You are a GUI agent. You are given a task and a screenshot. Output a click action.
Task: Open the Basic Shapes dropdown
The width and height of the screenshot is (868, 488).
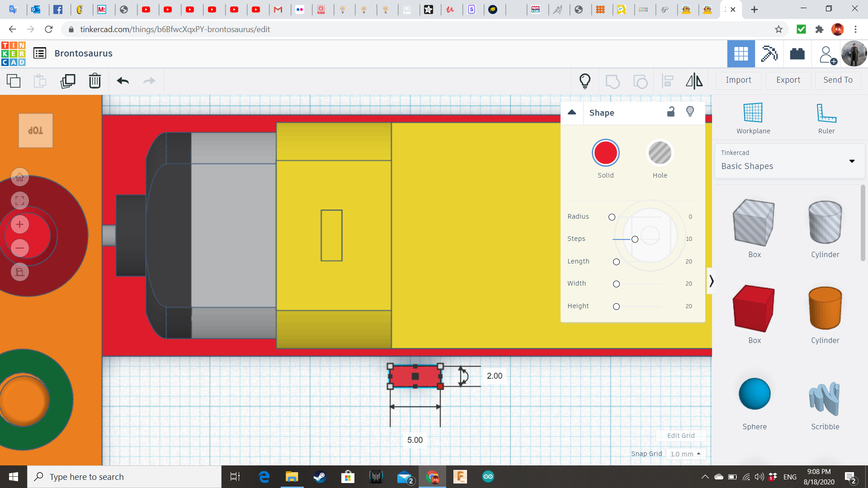tap(789, 161)
